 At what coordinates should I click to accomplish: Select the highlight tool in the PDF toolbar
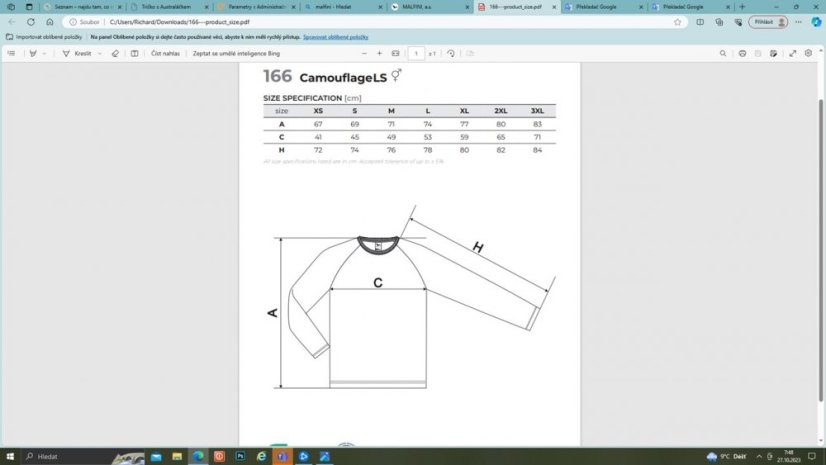[x=33, y=53]
